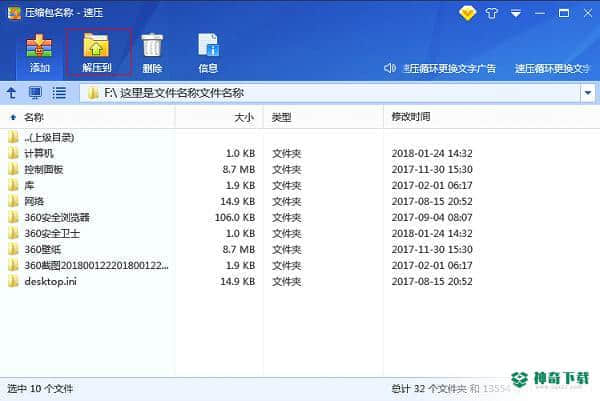Click the folder icon of 360安全卫士 row

(13, 233)
